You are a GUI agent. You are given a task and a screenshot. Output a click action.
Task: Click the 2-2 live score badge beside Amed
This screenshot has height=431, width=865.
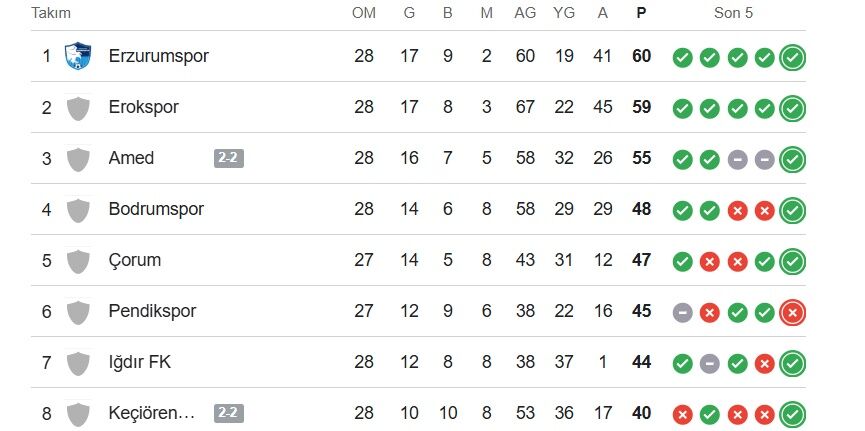click(x=228, y=158)
